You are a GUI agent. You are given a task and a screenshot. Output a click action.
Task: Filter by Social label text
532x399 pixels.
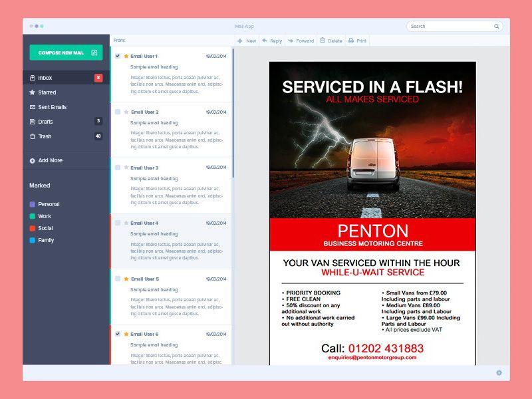(45, 228)
